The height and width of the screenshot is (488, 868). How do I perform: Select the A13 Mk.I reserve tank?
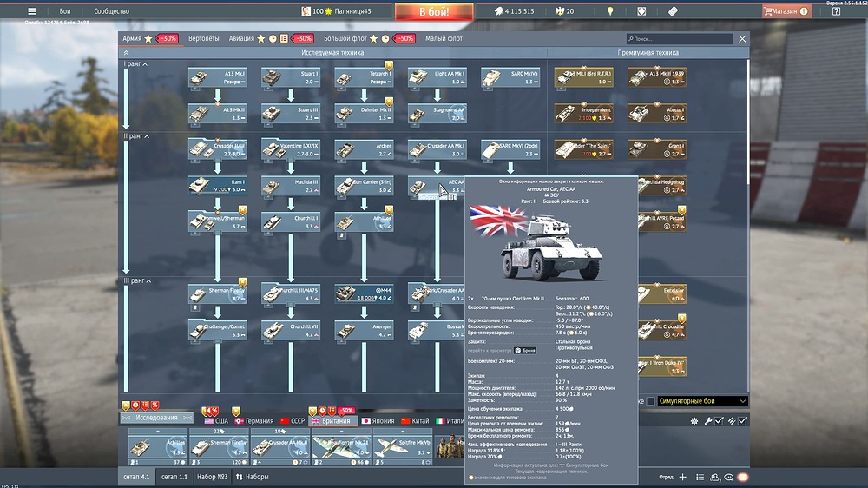point(218,77)
